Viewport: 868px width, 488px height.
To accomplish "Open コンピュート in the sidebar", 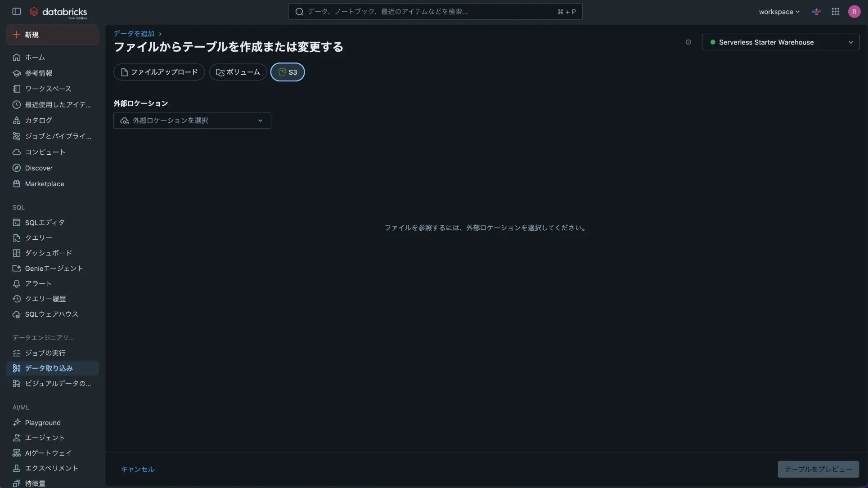I will pyautogui.click(x=53, y=152).
